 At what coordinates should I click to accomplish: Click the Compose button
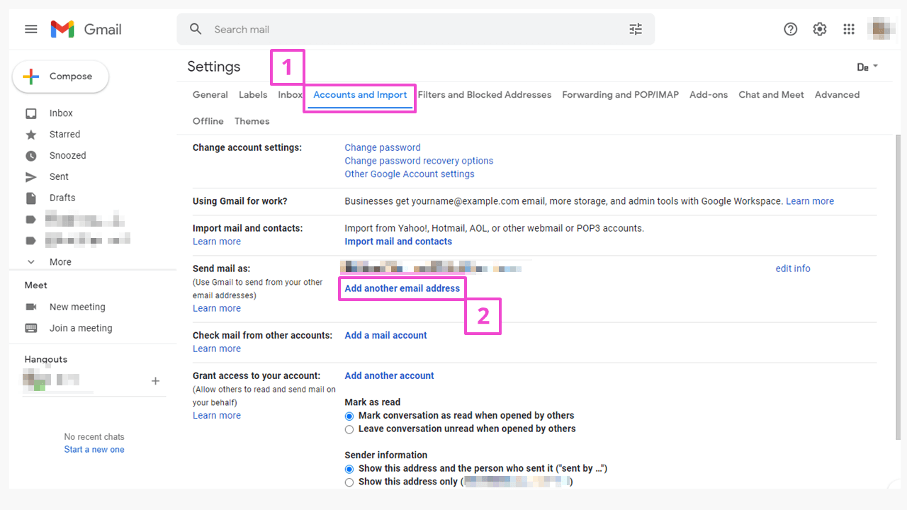(x=60, y=76)
